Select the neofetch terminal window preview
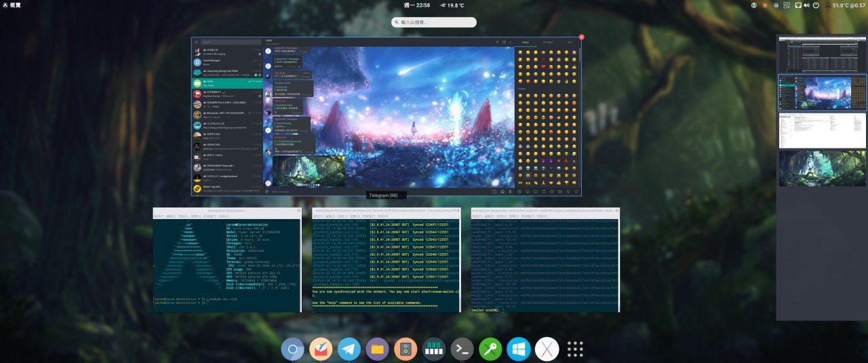The image size is (868, 363). 227,260
